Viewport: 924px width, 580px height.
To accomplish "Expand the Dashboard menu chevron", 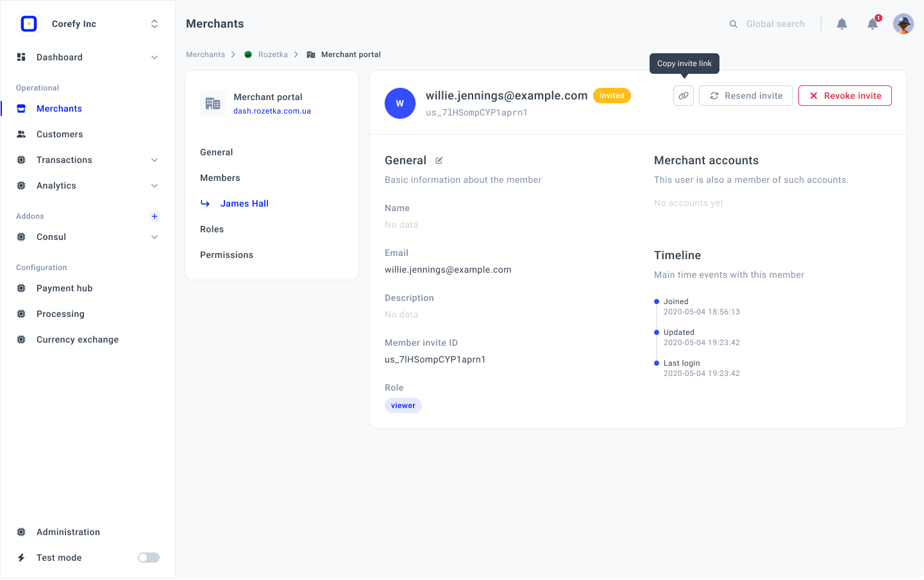I will click(155, 57).
